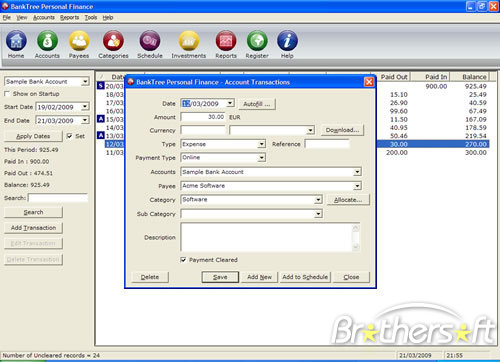
Task: Expand the Sub Category dropdown
Action: [x=318, y=214]
